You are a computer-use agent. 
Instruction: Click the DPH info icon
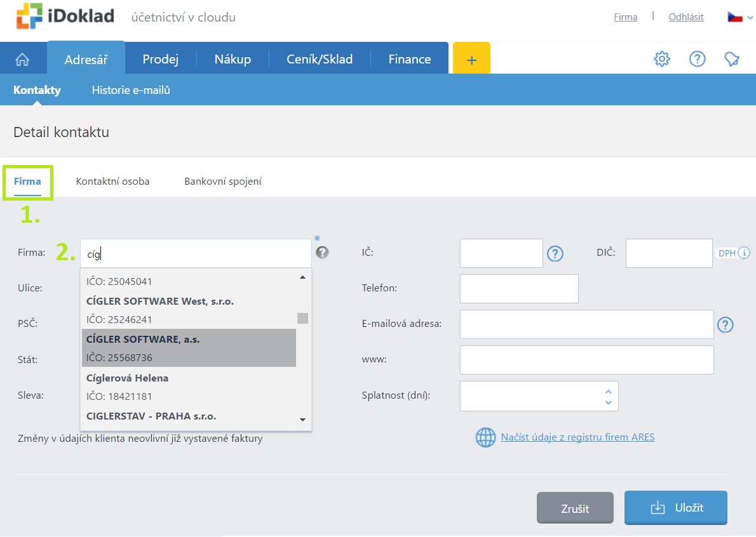[x=744, y=253]
